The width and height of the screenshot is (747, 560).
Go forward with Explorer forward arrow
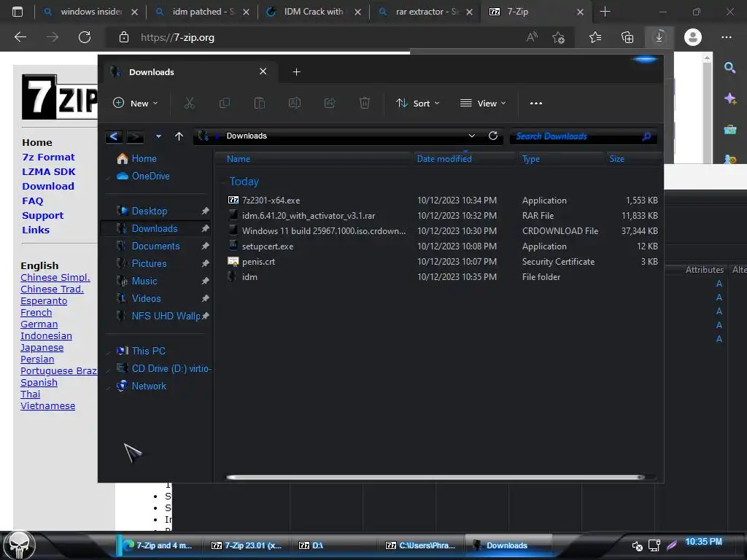tap(135, 136)
